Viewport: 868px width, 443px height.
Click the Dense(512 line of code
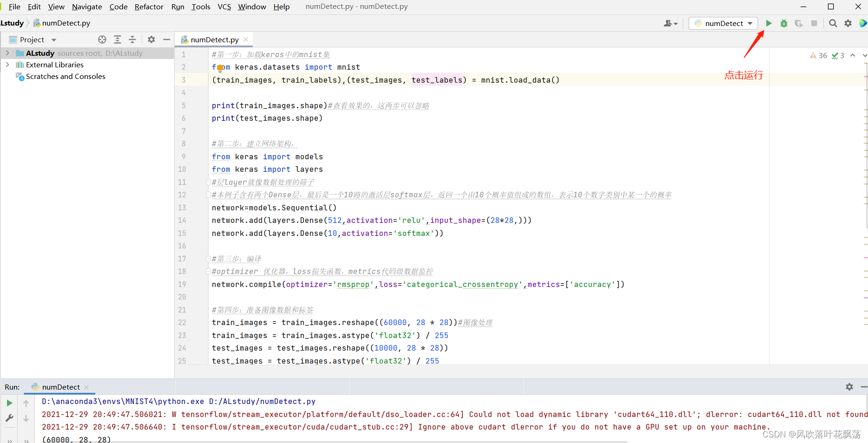pos(372,220)
